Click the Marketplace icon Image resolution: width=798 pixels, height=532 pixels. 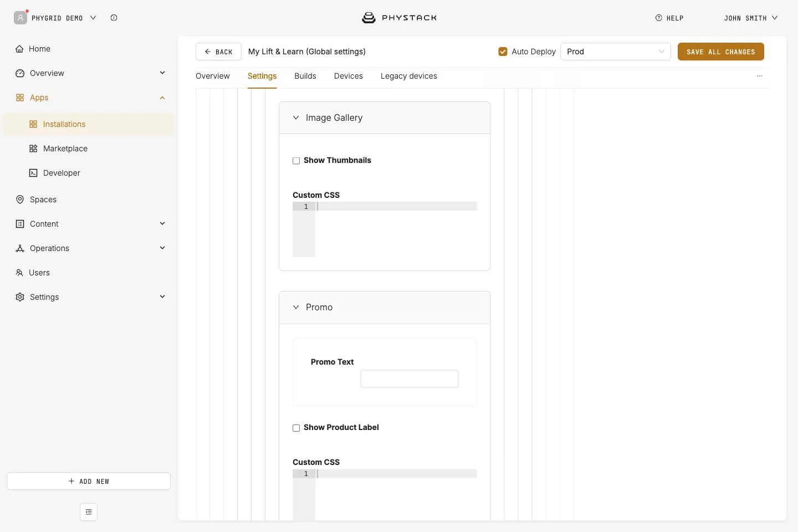tap(33, 149)
